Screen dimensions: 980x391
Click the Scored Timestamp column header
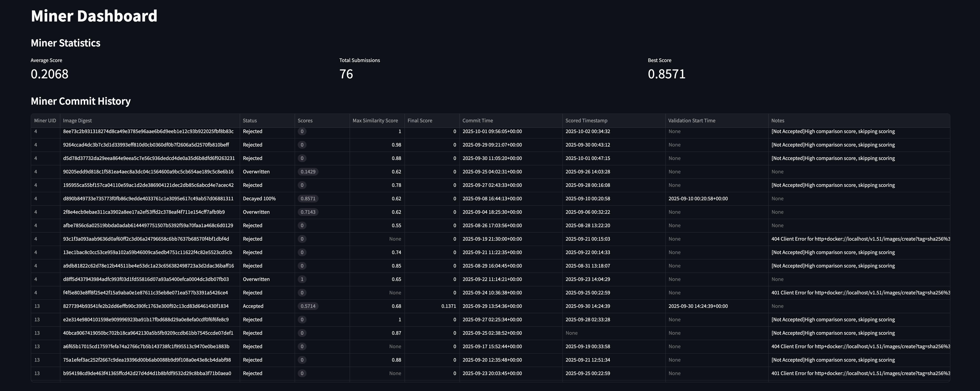click(586, 121)
